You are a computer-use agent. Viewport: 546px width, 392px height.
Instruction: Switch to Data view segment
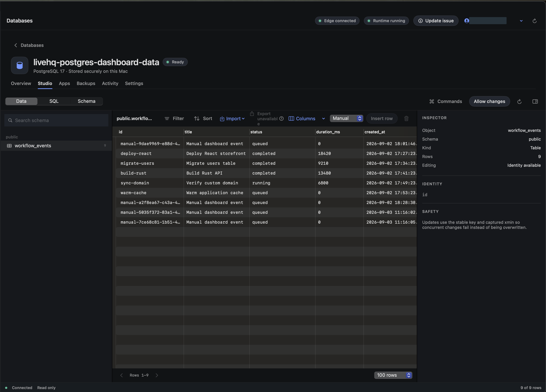pyautogui.click(x=21, y=101)
